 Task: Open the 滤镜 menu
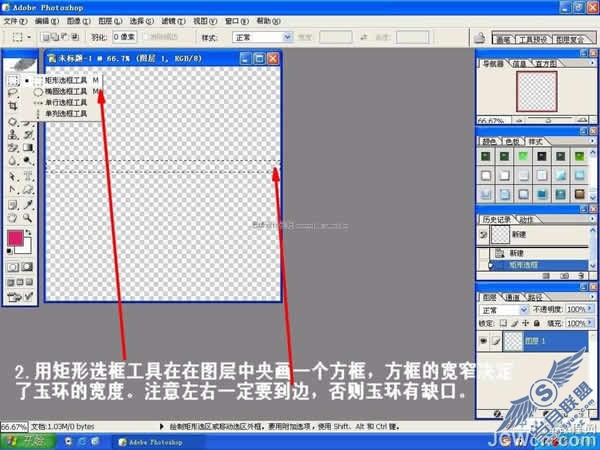[x=173, y=21]
